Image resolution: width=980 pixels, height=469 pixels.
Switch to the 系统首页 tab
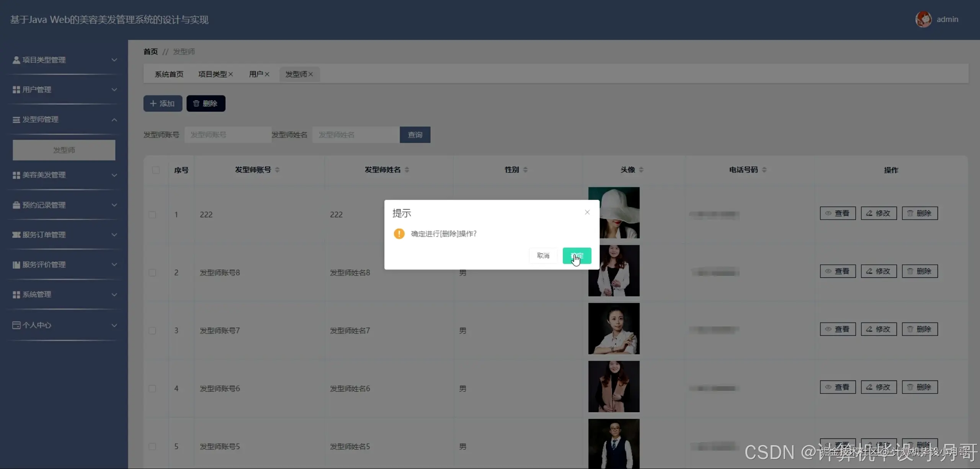[x=169, y=74]
